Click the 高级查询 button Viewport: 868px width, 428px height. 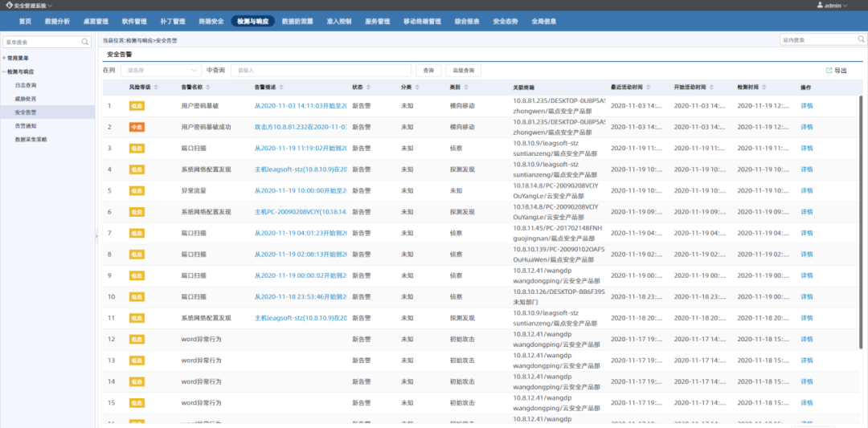click(464, 71)
